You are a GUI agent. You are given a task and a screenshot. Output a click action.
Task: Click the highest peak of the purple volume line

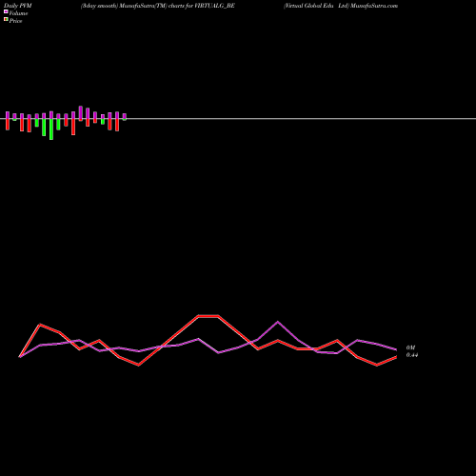(x=278, y=322)
